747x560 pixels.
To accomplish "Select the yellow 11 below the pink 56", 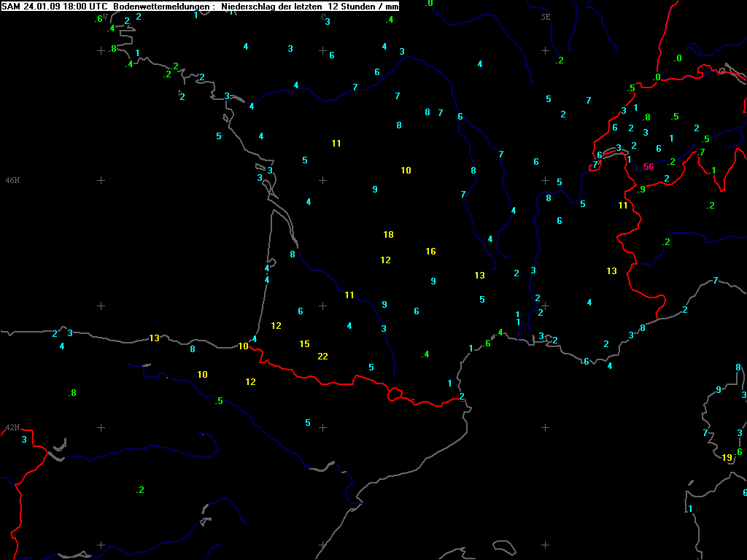I will [x=622, y=206].
